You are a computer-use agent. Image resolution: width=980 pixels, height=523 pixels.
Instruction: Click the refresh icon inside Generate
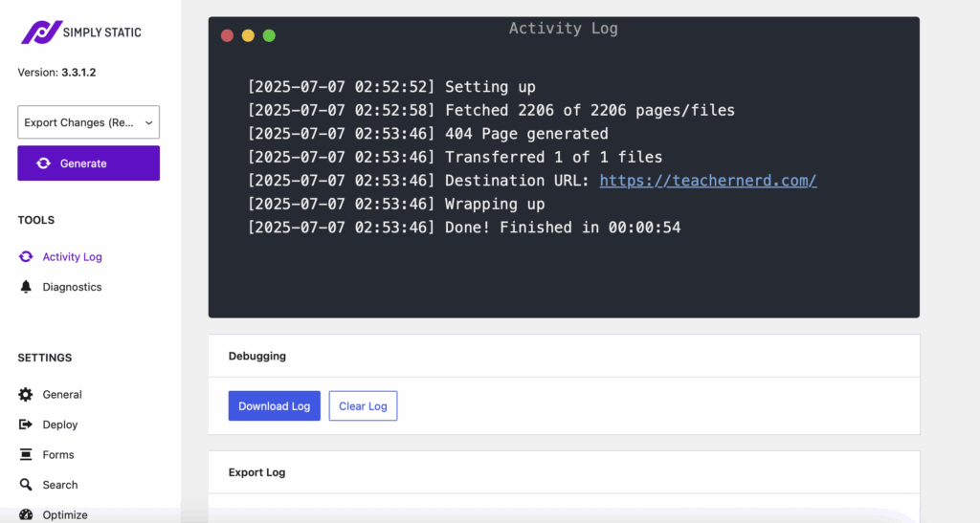point(43,163)
